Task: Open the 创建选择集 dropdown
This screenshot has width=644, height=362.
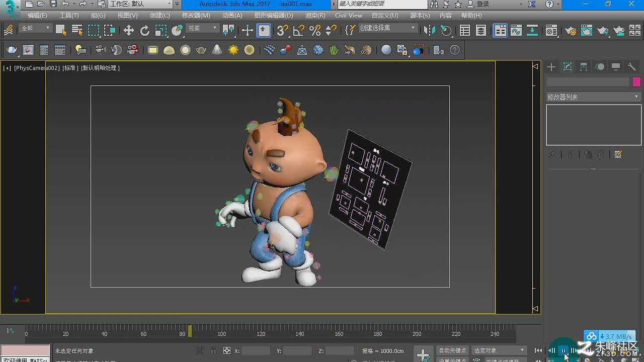Action: click(388, 28)
